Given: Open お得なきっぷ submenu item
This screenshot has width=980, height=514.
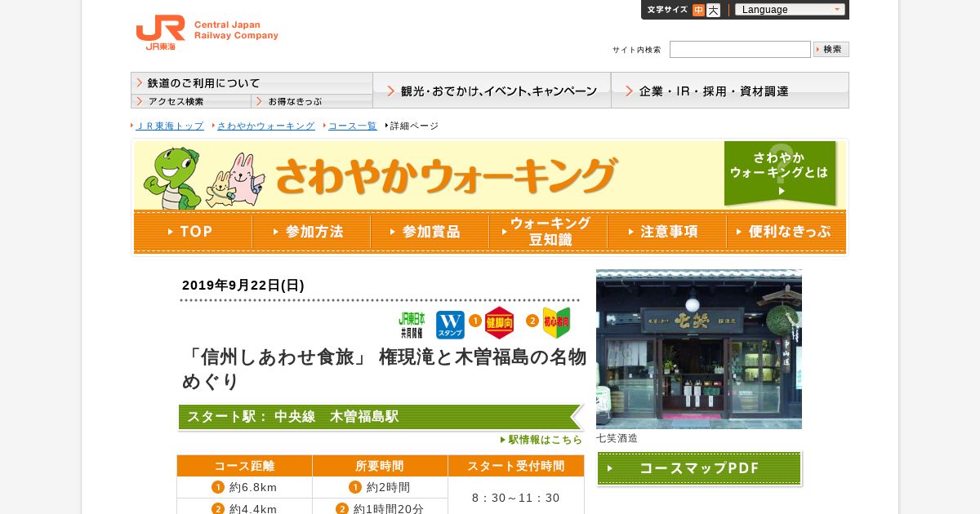Looking at the screenshot, I should [312, 101].
